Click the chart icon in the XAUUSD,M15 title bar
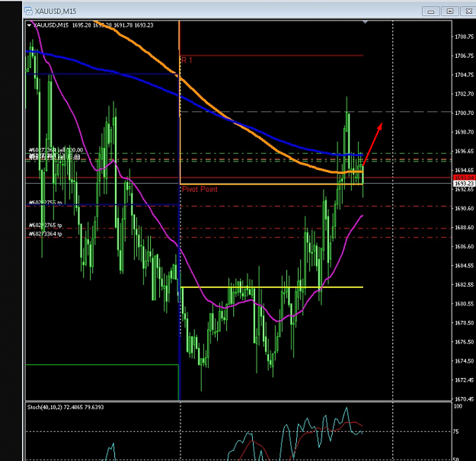476x461 pixels. [x=28, y=11]
